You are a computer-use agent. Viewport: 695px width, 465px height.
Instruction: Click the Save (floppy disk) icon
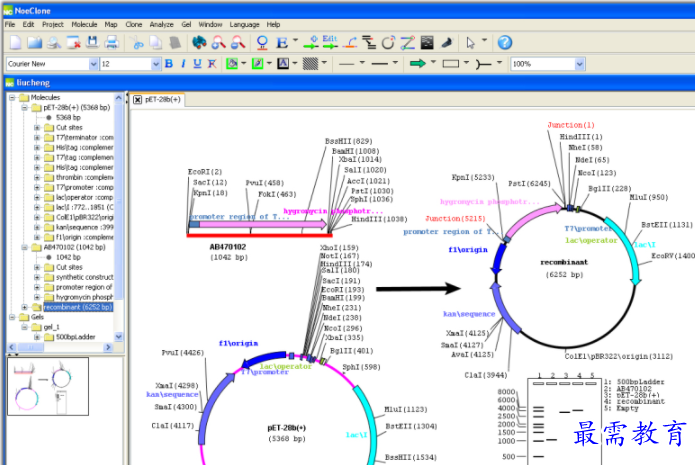(92, 43)
